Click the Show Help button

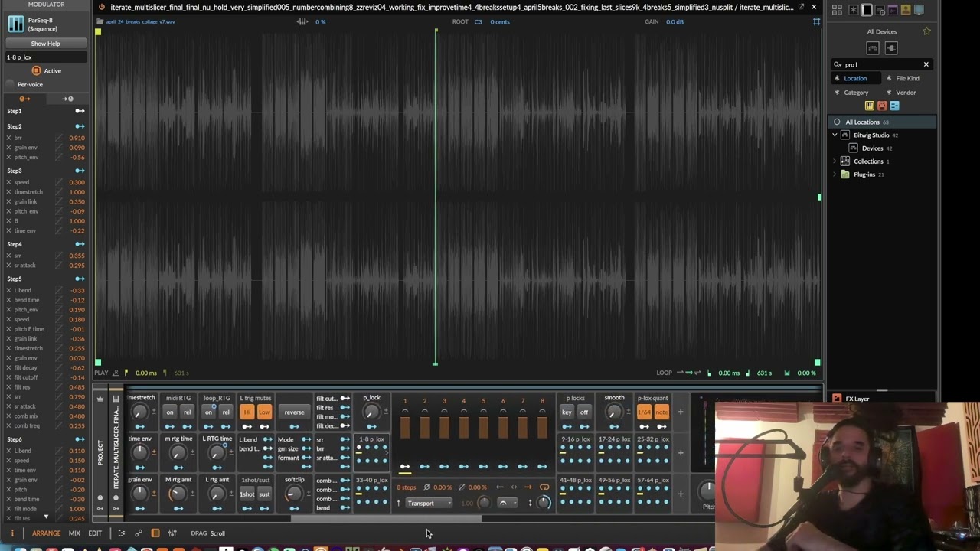[x=45, y=44]
